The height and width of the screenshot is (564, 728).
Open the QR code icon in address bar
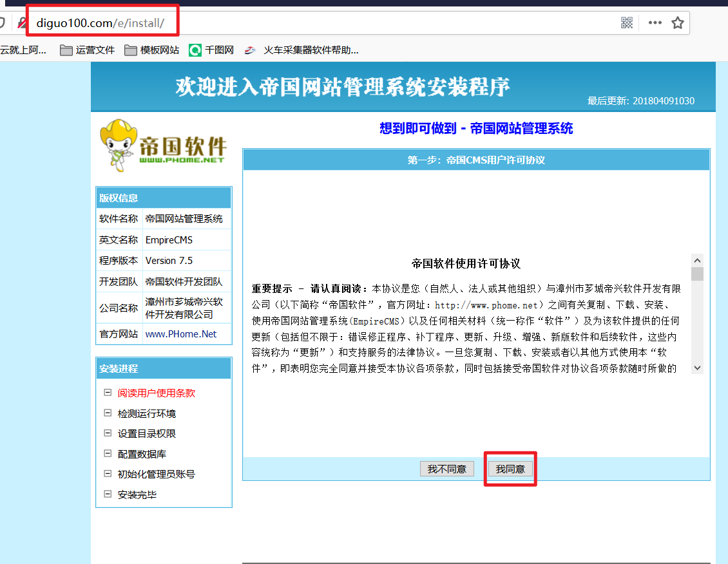[x=627, y=23]
